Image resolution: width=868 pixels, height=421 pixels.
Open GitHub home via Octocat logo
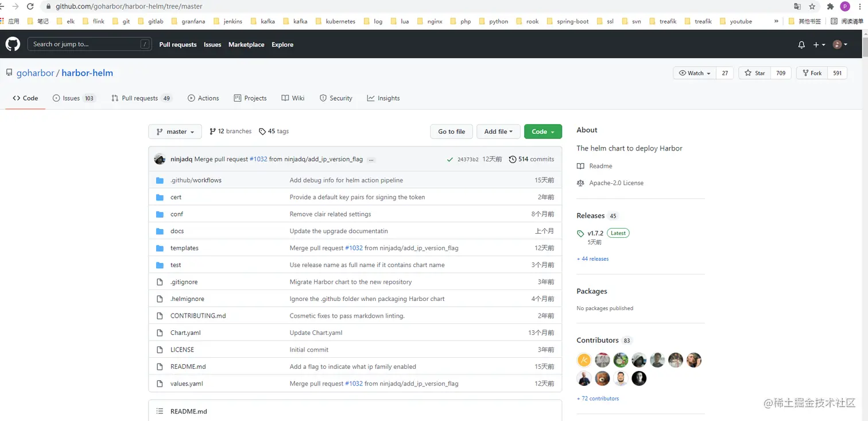coord(13,44)
